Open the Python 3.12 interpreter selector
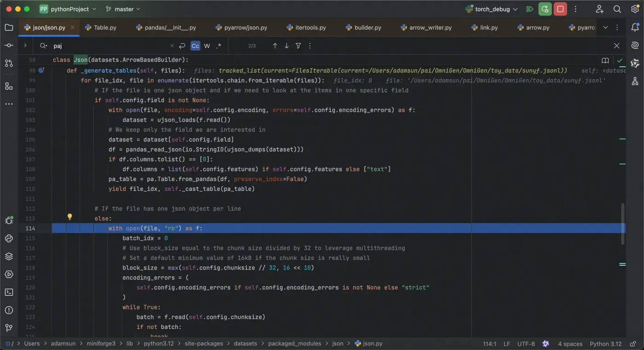This screenshot has width=644, height=350. point(605,344)
